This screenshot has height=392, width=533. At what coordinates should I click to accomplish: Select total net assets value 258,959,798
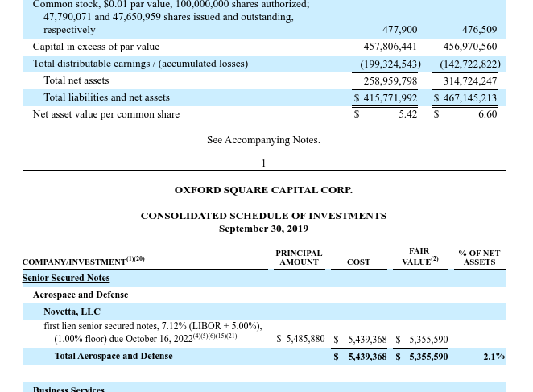(x=390, y=81)
